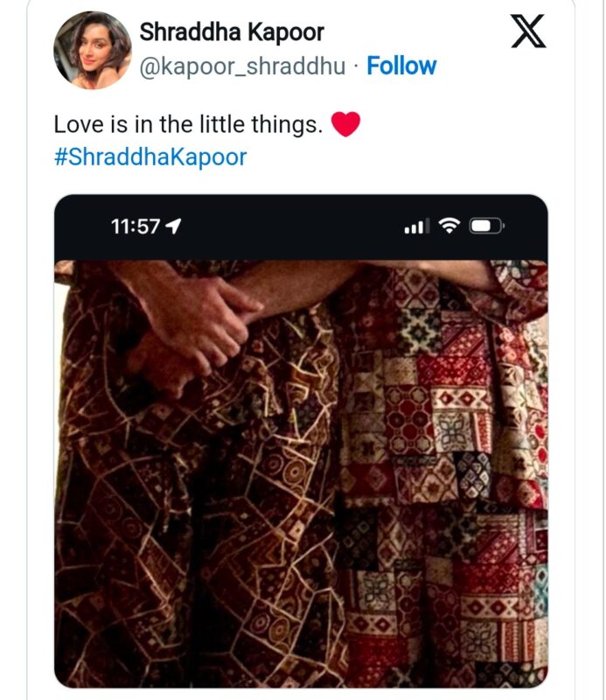Open the #ShraddhaKapoor hashtag

point(150,157)
